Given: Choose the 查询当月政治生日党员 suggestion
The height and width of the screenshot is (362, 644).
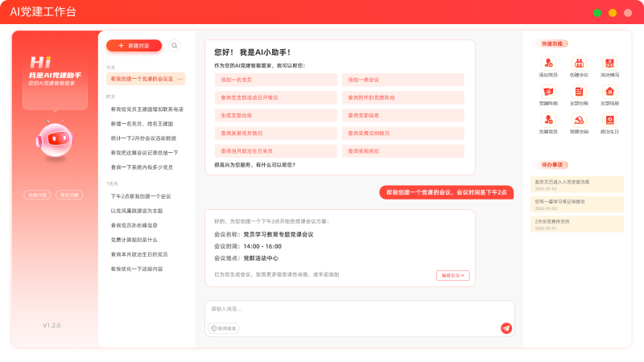Looking at the screenshot, I should pos(275,151).
